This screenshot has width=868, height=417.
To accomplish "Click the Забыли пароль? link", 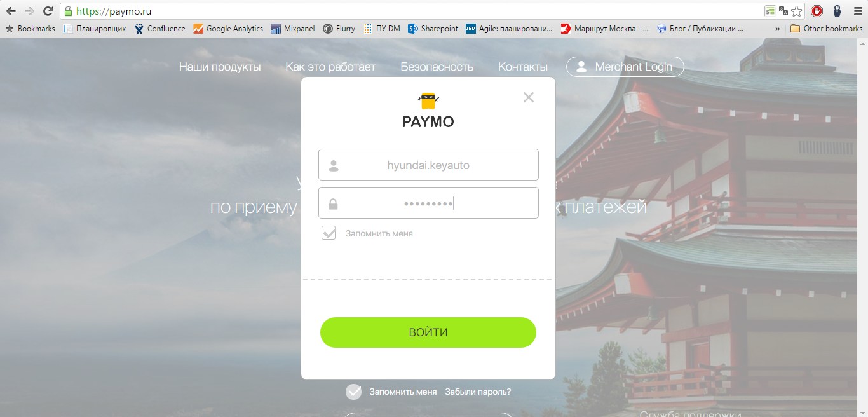I will tap(478, 392).
